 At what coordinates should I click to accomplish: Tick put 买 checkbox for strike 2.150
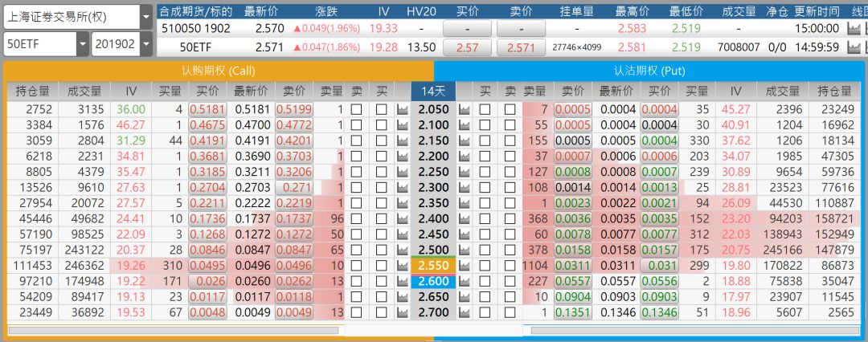point(485,140)
